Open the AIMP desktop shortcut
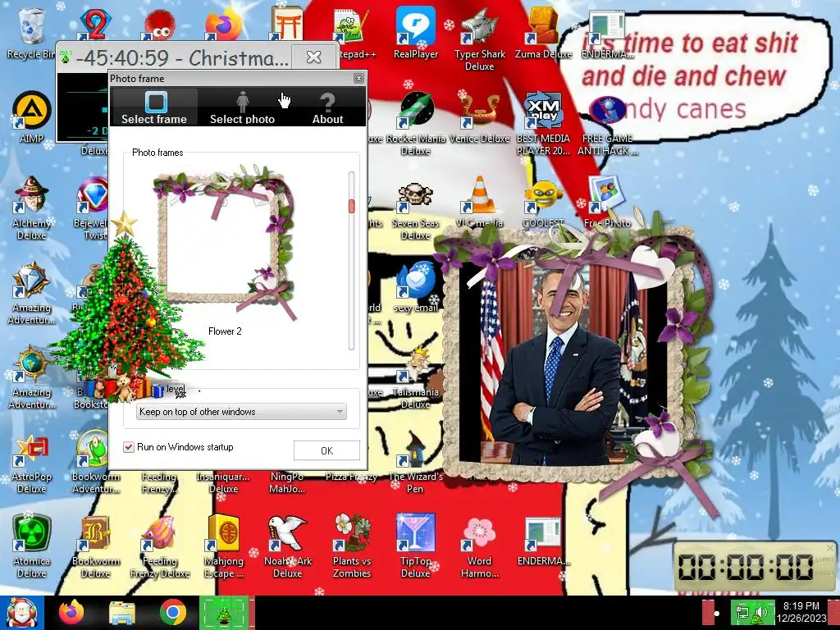Screen dimensions: 840x630 (x=32, y=116)
